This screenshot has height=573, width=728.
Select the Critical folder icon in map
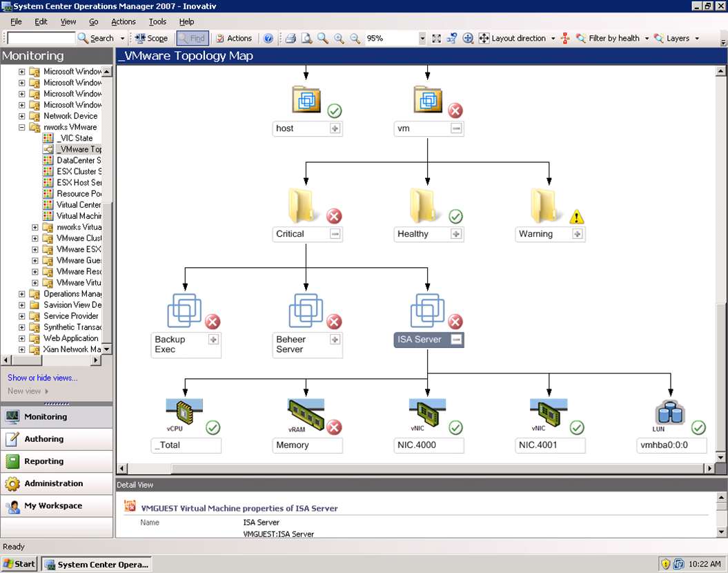click(x=302, y=205)
